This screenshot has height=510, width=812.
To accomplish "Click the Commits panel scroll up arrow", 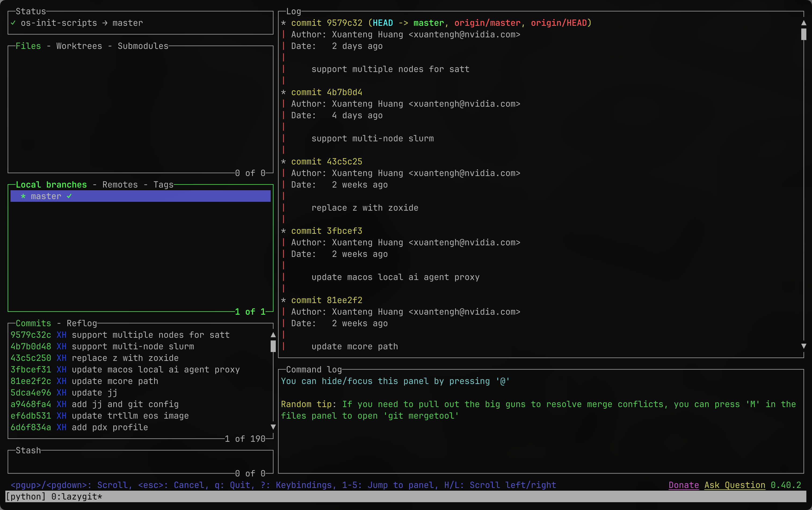I will pyautogui.click(x=273, y=335).
